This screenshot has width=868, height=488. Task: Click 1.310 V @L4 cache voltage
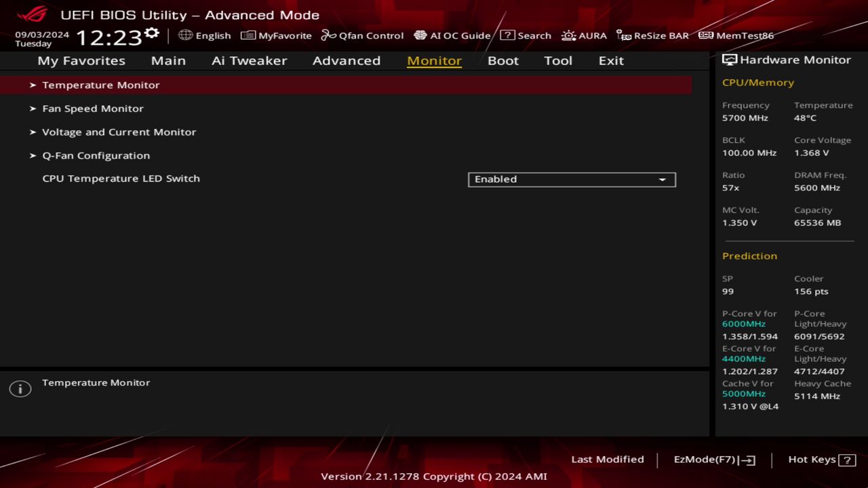tap(750, 407)
